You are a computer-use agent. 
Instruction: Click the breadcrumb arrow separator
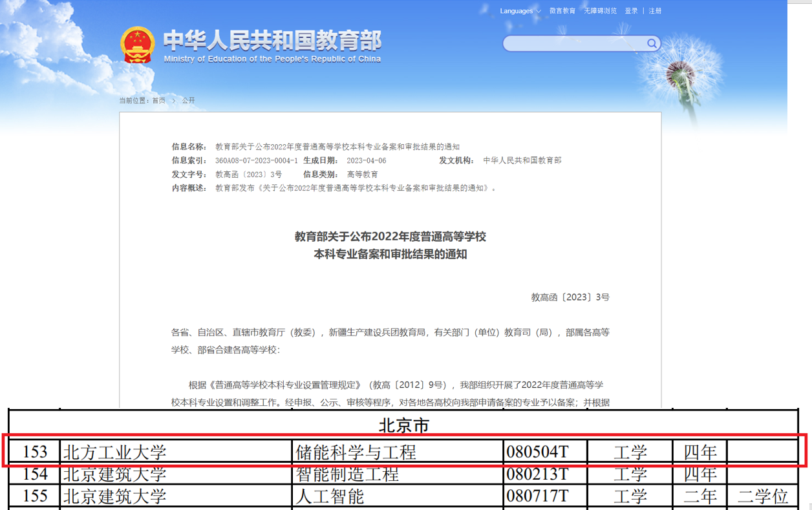point(173,101)
